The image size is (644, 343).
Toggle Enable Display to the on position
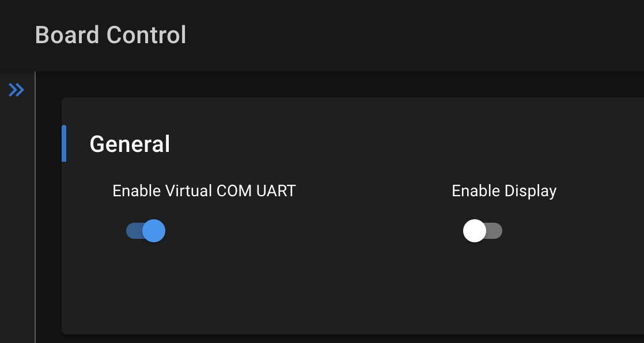[483, 230]
